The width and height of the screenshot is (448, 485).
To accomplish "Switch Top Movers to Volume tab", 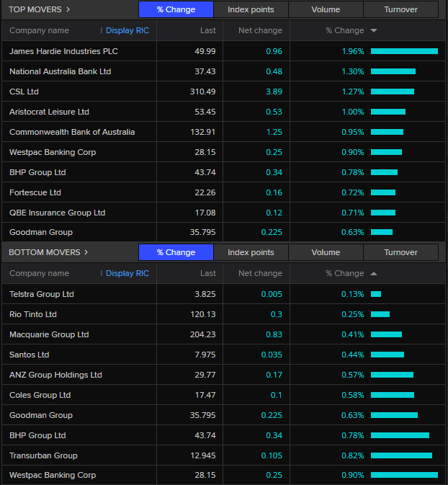I will pyautogui.click(x=326, y=9).
